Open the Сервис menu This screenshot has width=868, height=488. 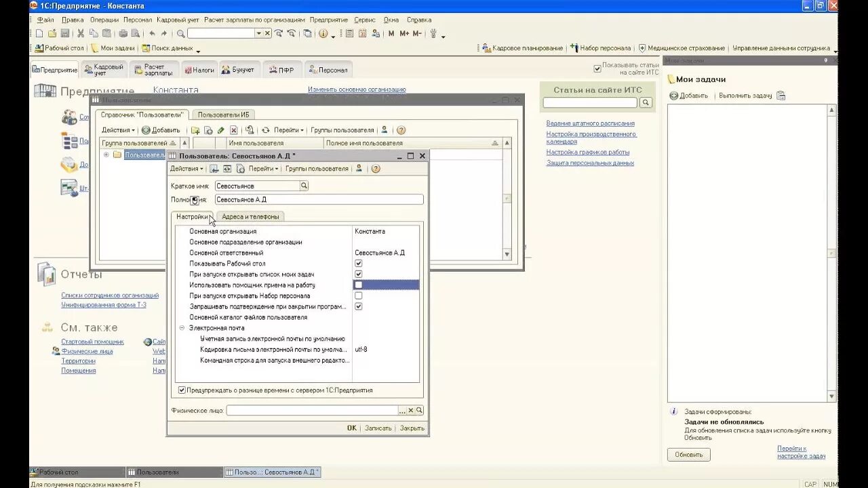[365, 20]
